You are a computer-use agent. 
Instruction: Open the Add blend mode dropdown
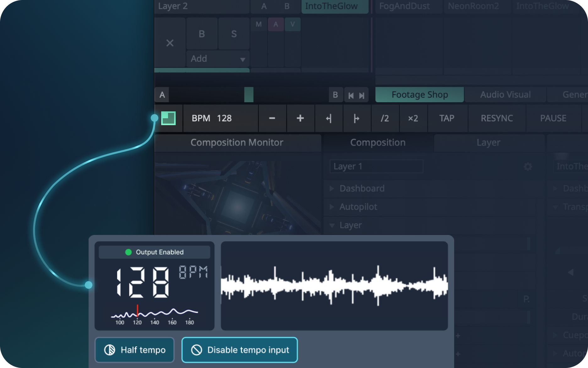tap(218, 59)
